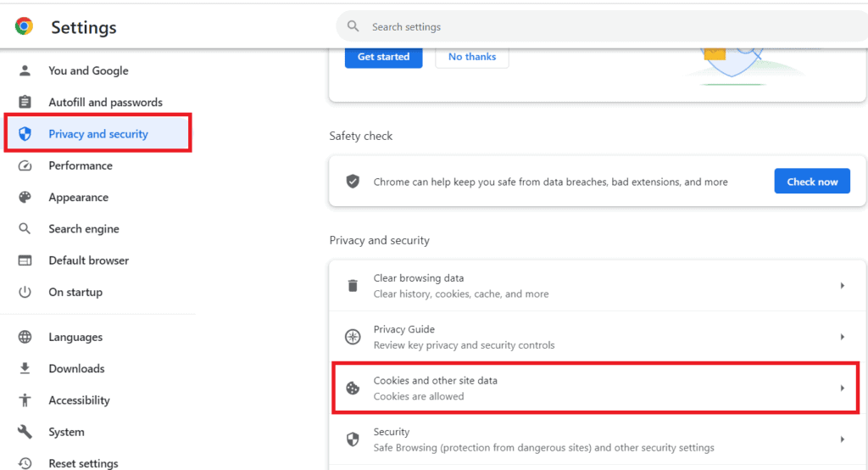Expand Cookies and other site data arrow
Viewport: 868px width, 470px height.
842,388
